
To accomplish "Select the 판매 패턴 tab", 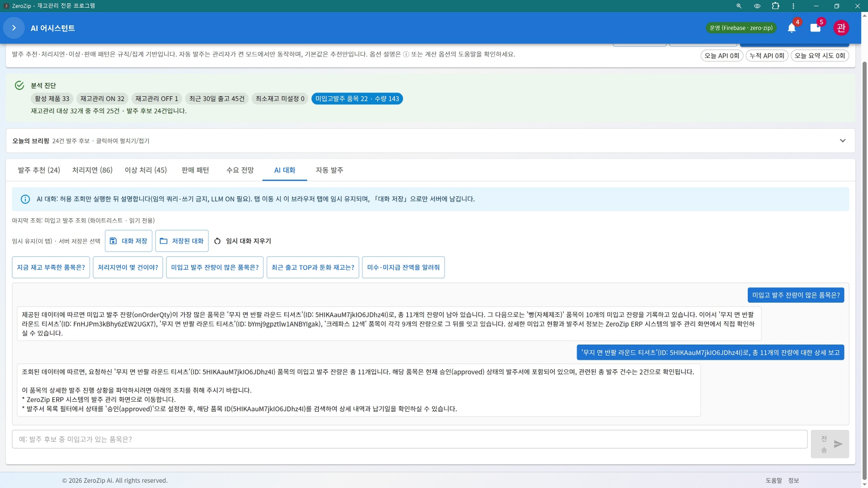I will 195,170.
